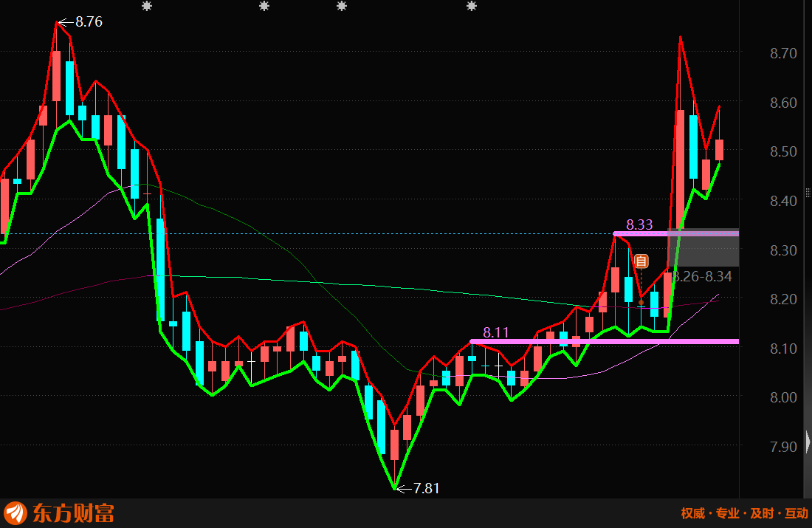Click the 7.81 low price label
Viewport: 812px width, 528px height.
[426, 488]
